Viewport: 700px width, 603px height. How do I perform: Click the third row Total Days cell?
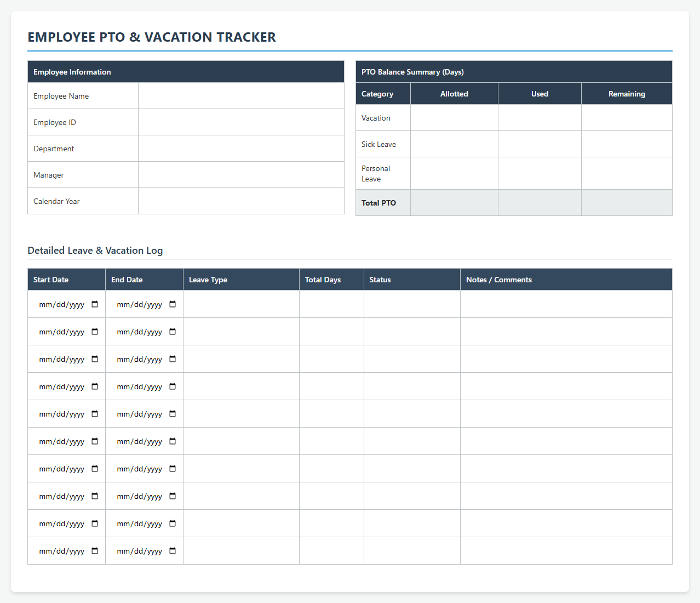tap(331, 359)
